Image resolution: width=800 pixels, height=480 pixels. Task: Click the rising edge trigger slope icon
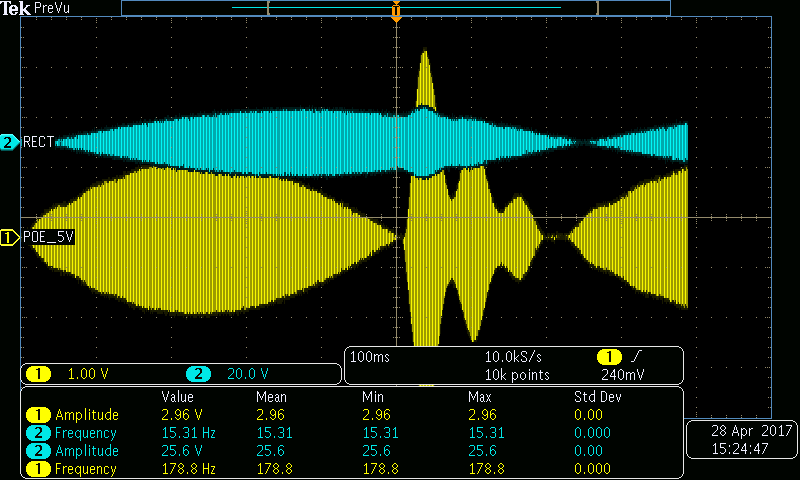click(x=636, y=357)
